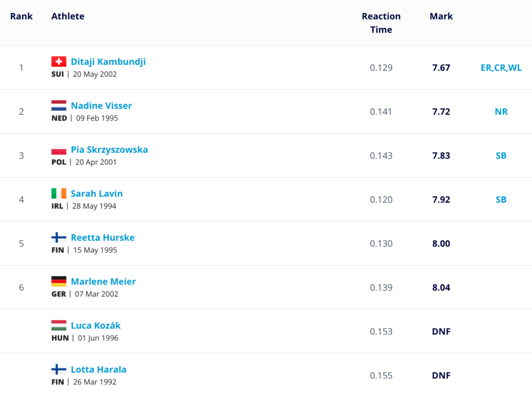Click the Luca Kozák name link

(x=96, y=325)
